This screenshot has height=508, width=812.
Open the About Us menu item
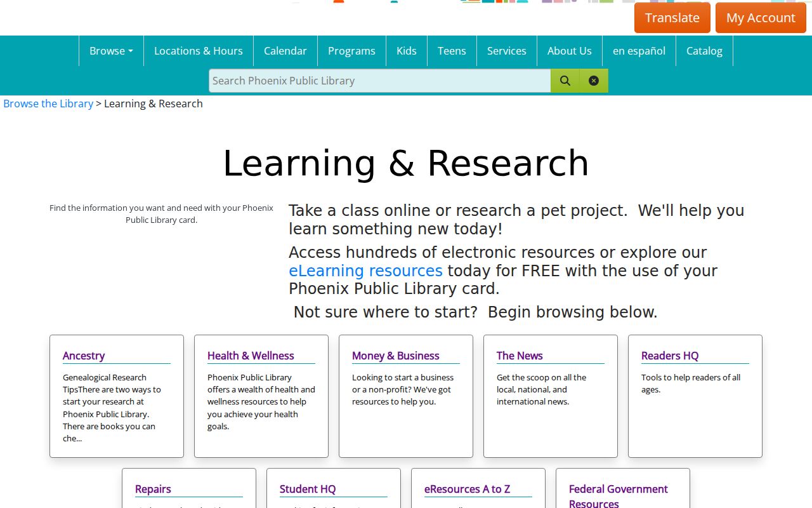click(x=570, y=51)
